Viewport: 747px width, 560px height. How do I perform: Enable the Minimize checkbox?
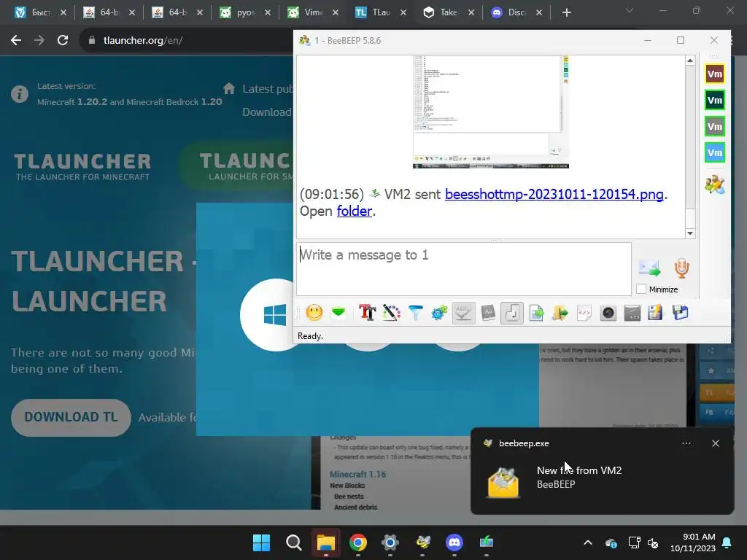tap(641, 289)
